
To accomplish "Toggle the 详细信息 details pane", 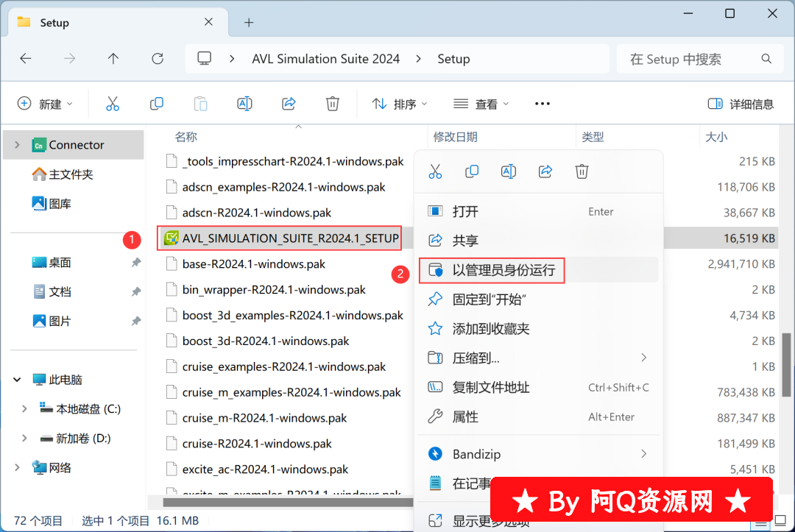I will 741,104.
